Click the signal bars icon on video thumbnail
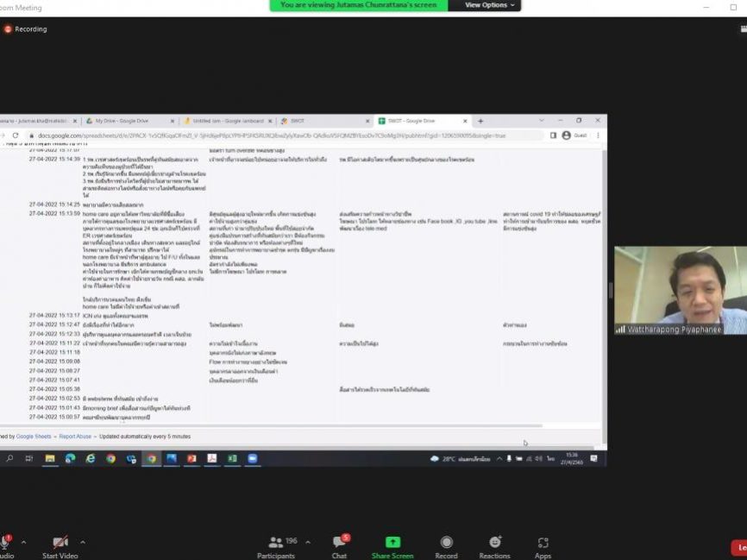The image size is (747, 560). click(x=620, y=329)
